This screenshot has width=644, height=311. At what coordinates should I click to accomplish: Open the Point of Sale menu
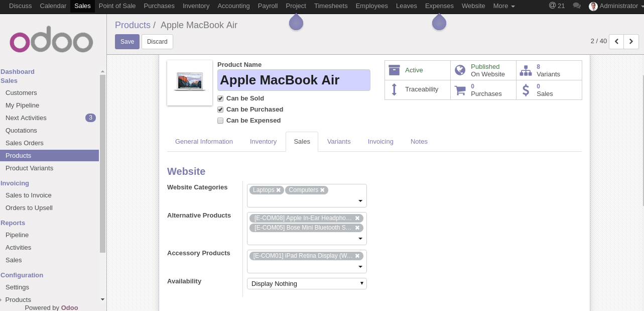click(117, 6)
